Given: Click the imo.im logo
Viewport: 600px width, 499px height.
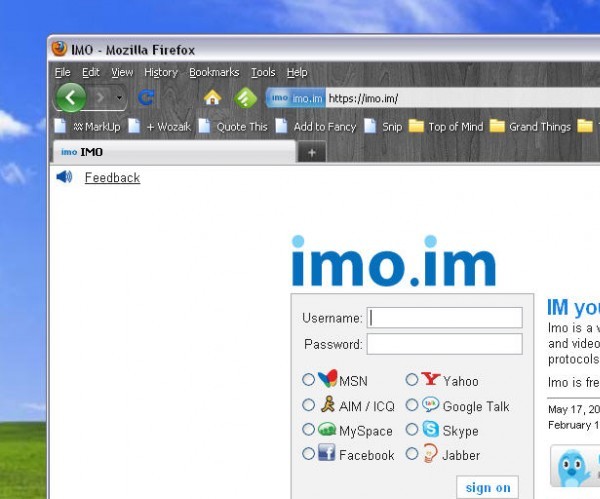Looking at the screenshot, I should [394, 261].
